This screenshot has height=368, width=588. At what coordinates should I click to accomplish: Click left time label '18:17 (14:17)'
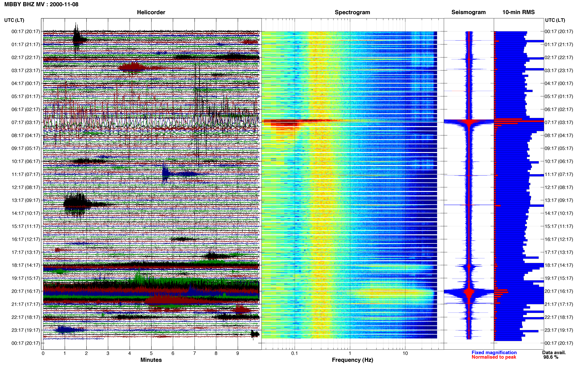26,265
